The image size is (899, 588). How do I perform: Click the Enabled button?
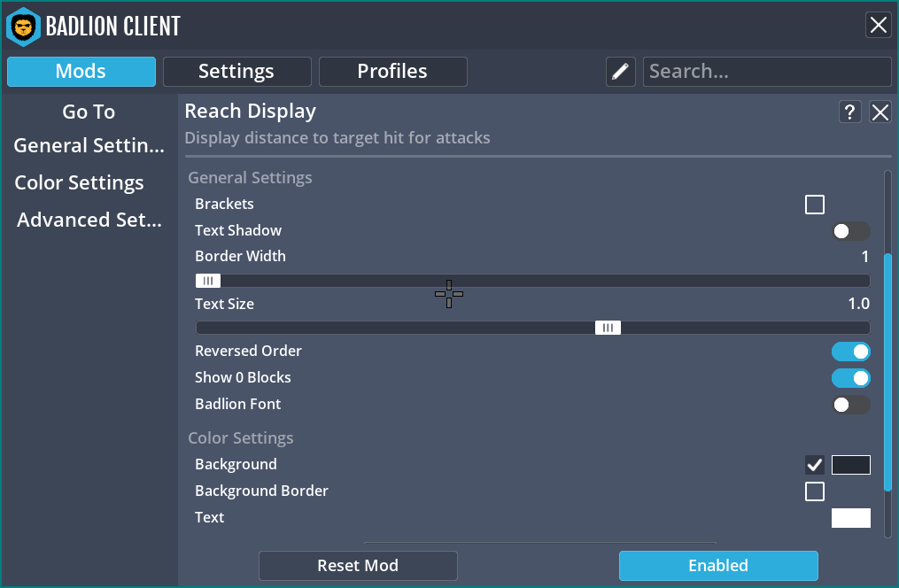[x=718, y=566]
